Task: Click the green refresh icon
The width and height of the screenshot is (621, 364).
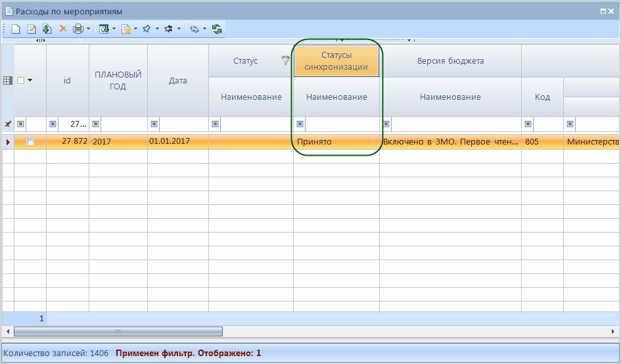Action: [x=217, y=29]
